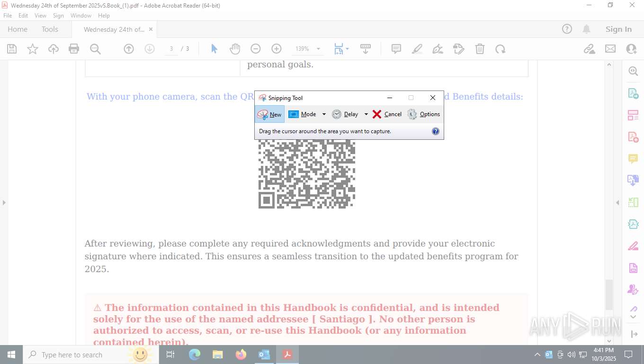Image resolution: width=644 pixels, height=364 pixels.
Task: Open the Mode dropdown arrow in Snipping Tool
Action: click(x=324, y=114)
